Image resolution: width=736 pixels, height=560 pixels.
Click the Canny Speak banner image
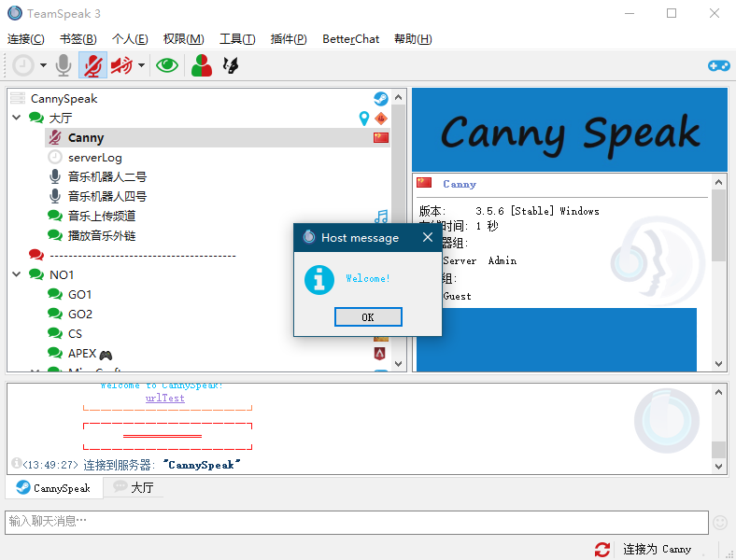(x=570, y=130)
